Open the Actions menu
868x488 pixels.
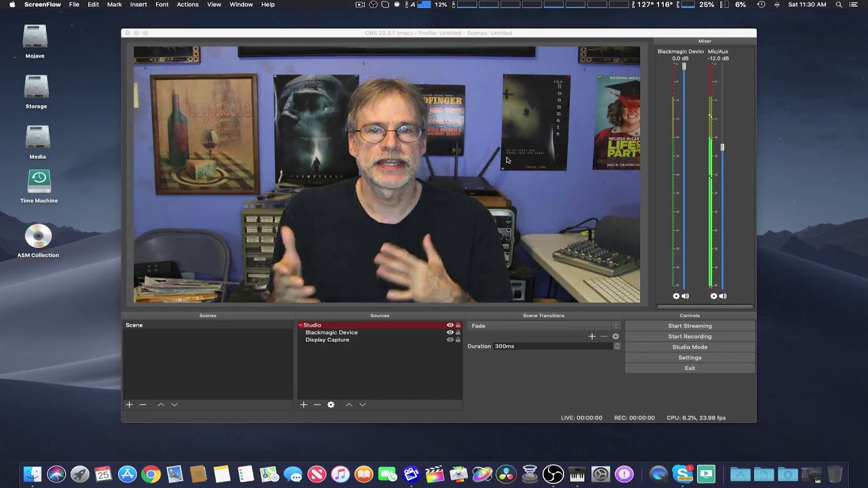(188, 5)
